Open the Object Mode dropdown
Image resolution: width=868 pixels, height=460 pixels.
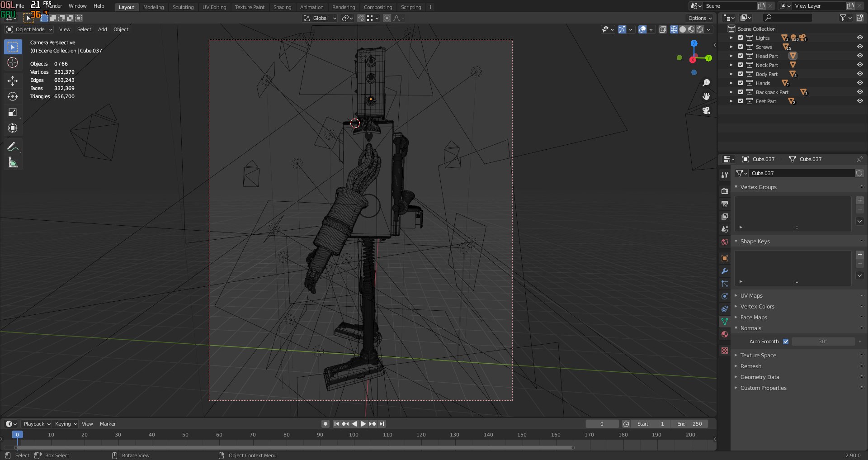(x=30, y=29)
